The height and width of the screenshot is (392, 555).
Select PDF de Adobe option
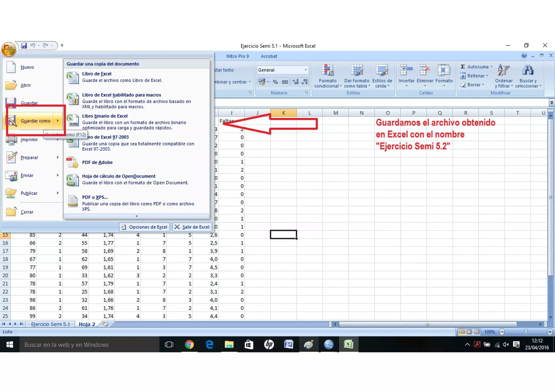click(x=137, y=162)
